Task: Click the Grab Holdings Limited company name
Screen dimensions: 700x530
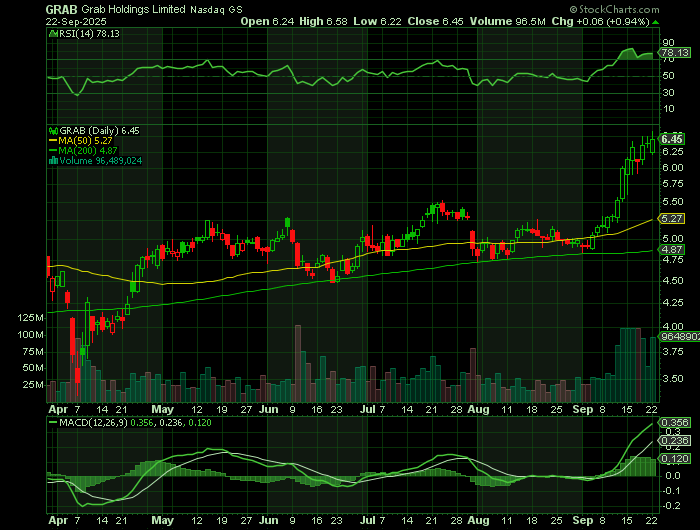Action: coord(133,9)
